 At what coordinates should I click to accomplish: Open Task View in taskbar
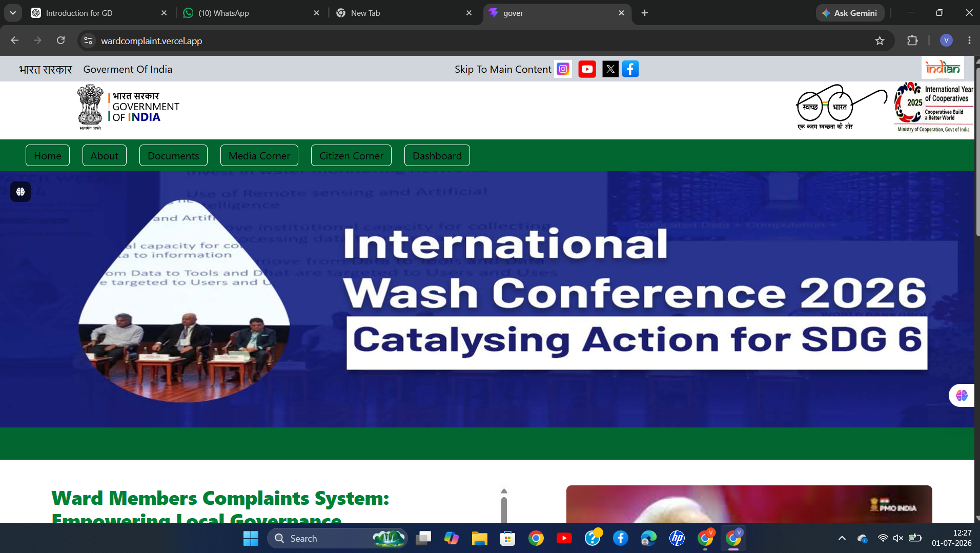tap(423, 538)
